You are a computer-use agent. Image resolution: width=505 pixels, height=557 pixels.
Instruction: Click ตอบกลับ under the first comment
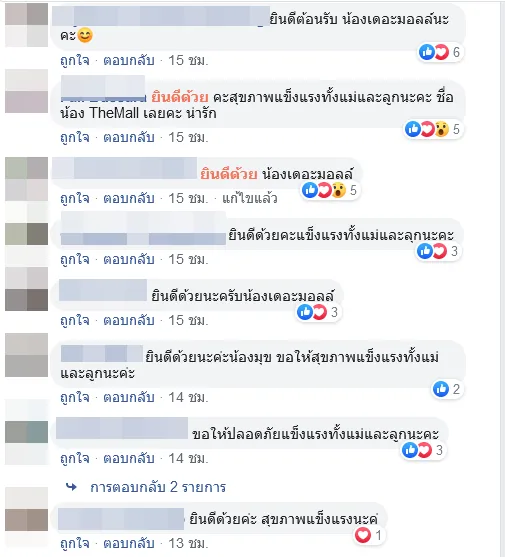pyautogui.click(x=129, y=60)
